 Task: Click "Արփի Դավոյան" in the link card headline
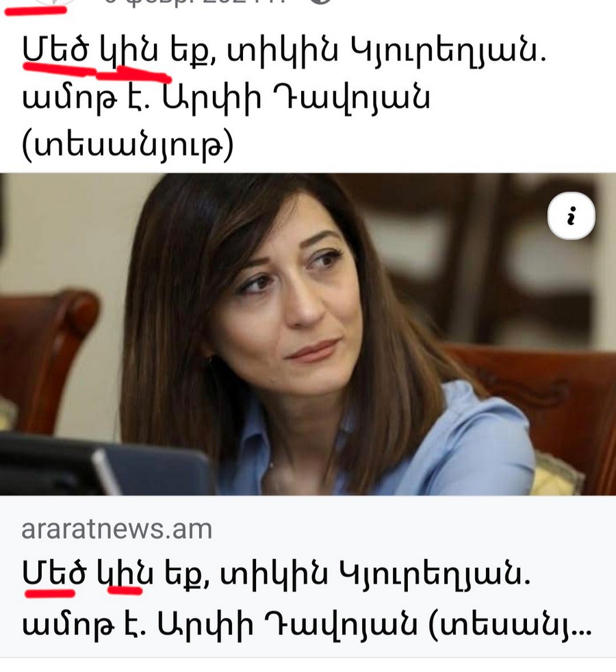(x=287, y=625)
